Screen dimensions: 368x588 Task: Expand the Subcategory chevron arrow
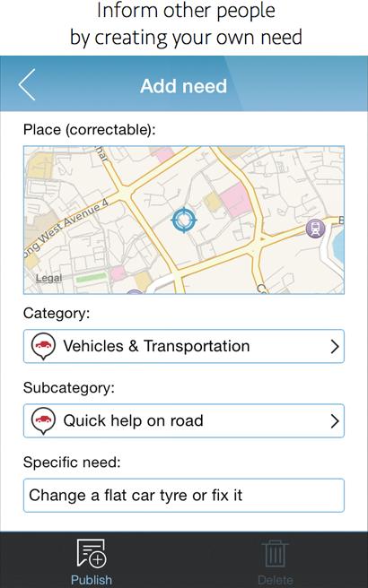click(x=335, y=421)
